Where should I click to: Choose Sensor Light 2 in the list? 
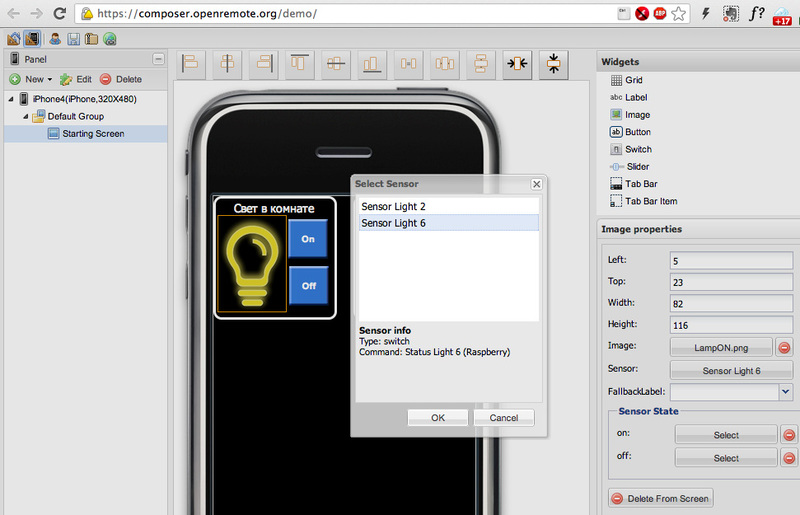448,207
